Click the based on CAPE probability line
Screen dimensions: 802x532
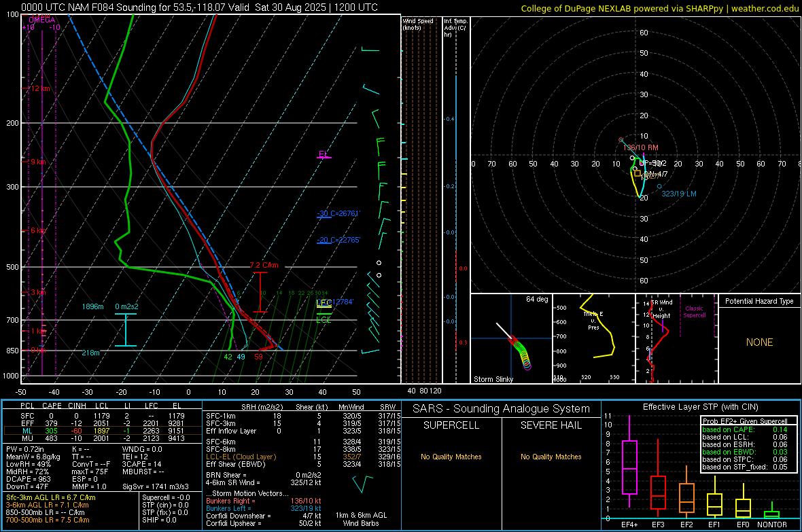[x=745, y=429]
